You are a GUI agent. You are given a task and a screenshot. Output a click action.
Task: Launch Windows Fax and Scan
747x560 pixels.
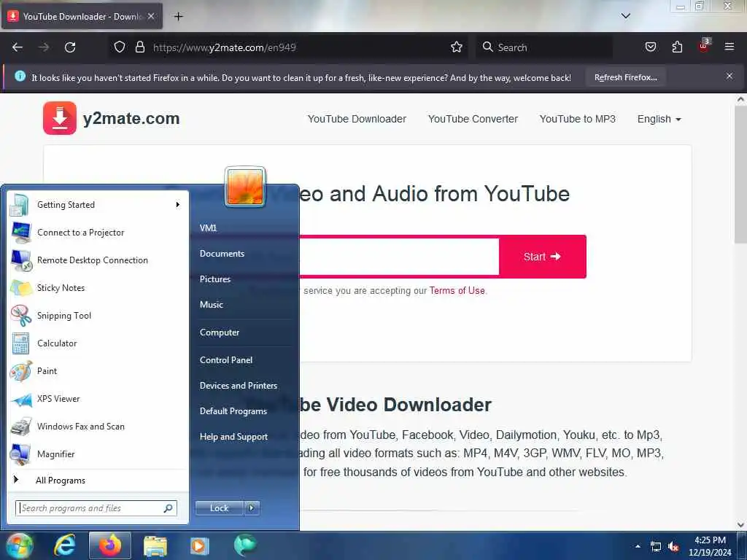(97, 426)
